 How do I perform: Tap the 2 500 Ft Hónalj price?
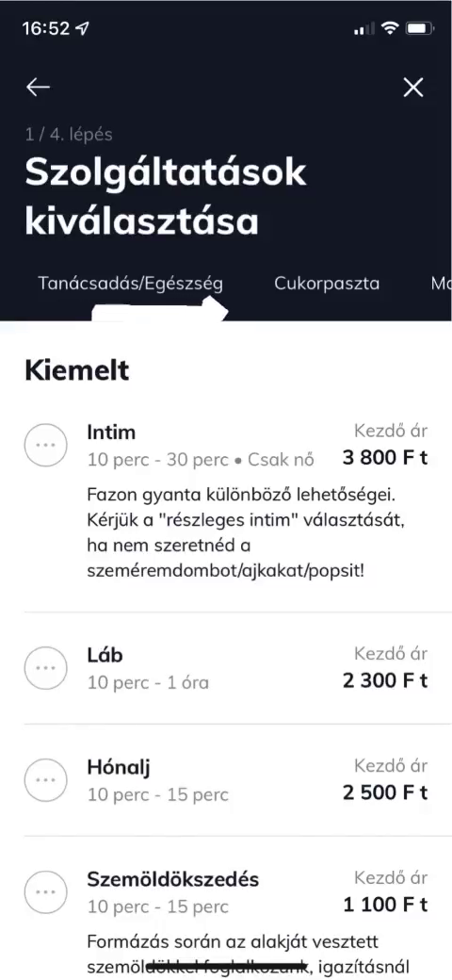click(385, 792)
